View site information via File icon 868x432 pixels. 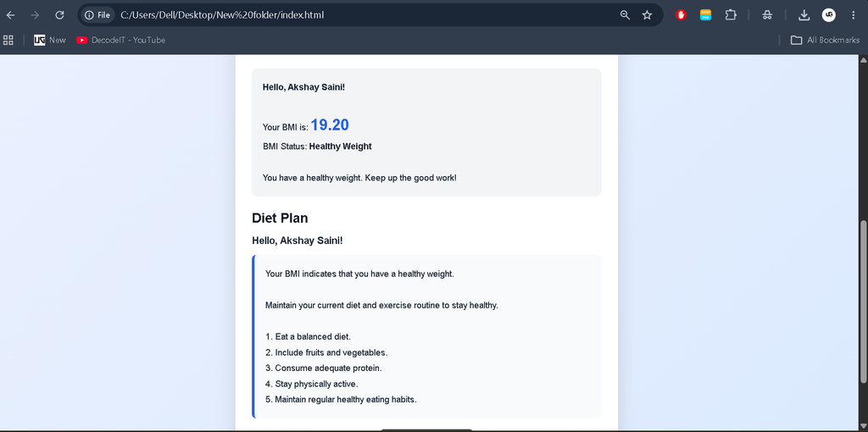[x=97, y=15]
